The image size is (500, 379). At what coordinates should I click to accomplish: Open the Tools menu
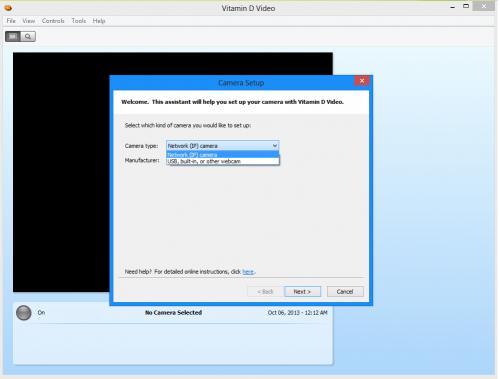point(79,21)
